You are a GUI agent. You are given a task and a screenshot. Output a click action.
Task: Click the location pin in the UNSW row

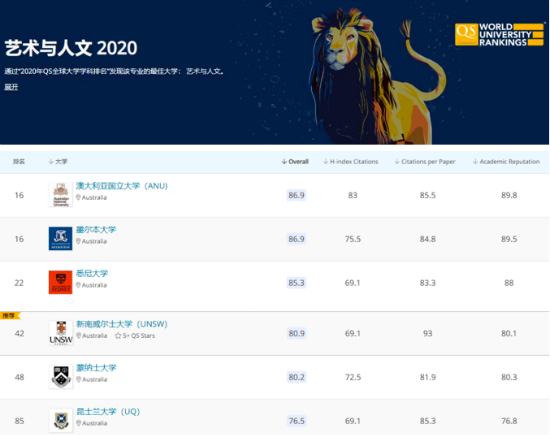click(79, 336)
